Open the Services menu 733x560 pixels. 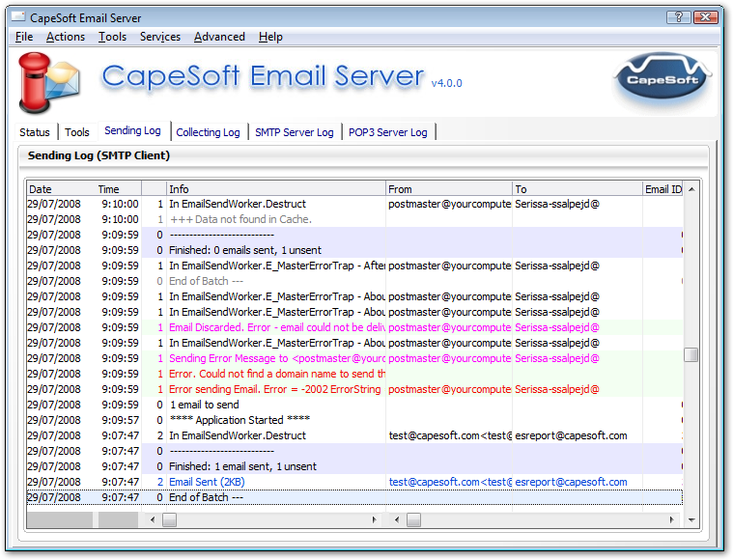pos(159,37)
